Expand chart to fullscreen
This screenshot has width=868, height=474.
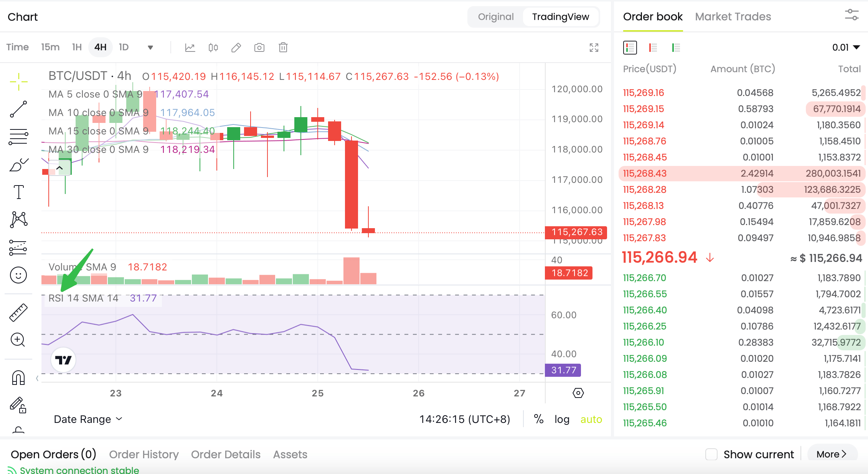point(594,48)
